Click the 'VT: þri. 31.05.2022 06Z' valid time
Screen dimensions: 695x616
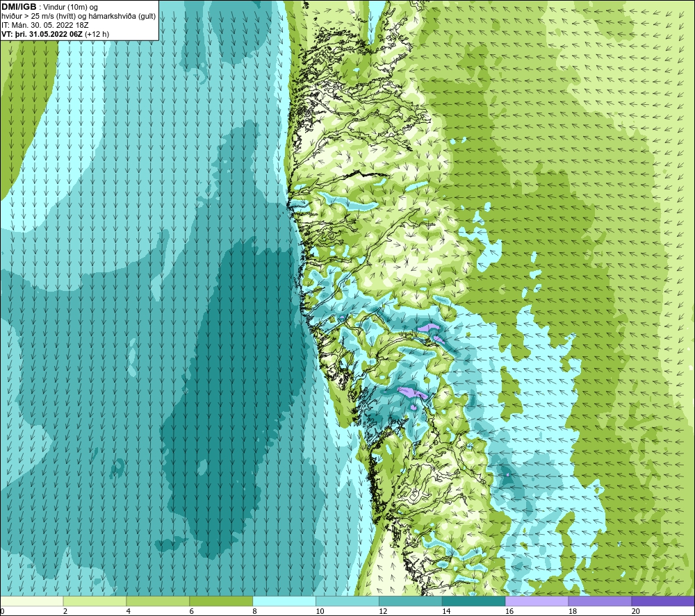(42, 34)
